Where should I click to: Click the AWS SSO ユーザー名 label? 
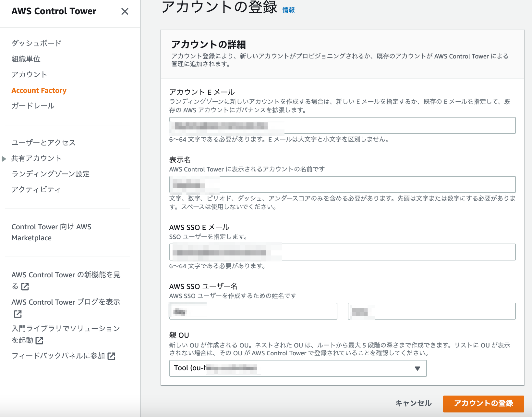click(203, 286)
